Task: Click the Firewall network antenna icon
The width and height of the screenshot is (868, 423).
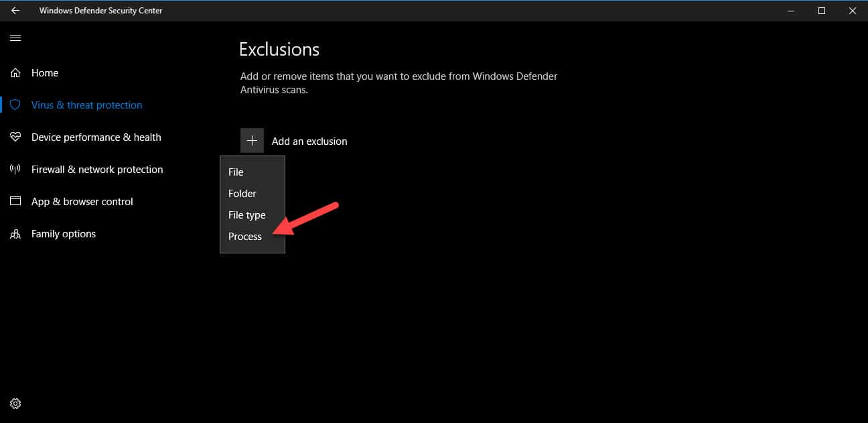Action: coord(15,170)
